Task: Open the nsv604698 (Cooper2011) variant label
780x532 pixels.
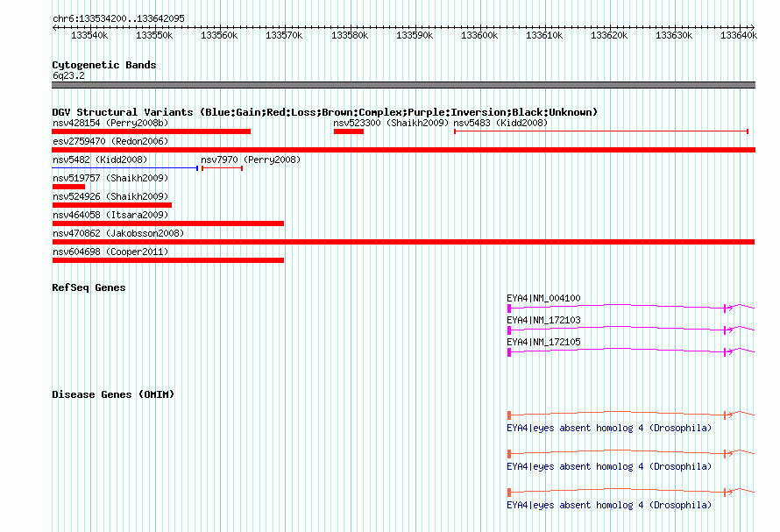Action: coord(110,252)
